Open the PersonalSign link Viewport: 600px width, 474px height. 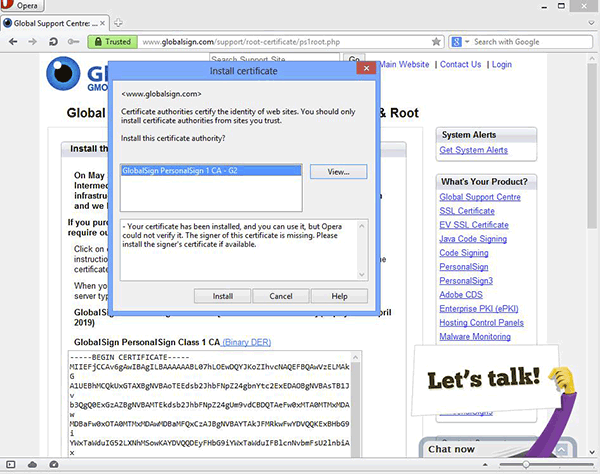click(464, 267)
